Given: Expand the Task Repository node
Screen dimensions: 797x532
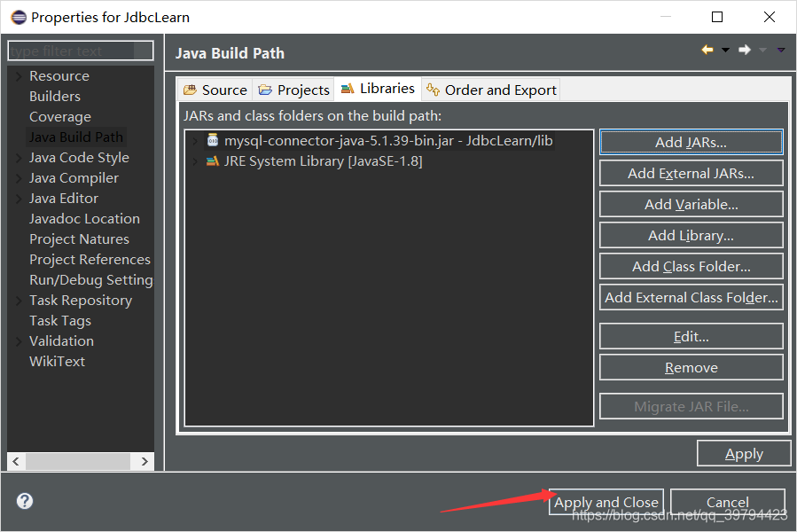Looking at the screenshot, I should tap(19, 301).
